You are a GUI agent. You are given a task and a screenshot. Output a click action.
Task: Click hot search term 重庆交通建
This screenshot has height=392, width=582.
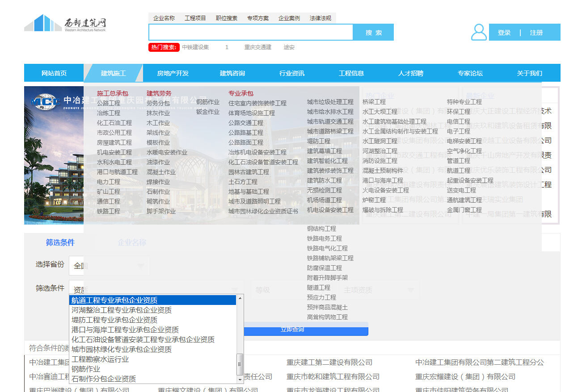[x=258, y=47]
